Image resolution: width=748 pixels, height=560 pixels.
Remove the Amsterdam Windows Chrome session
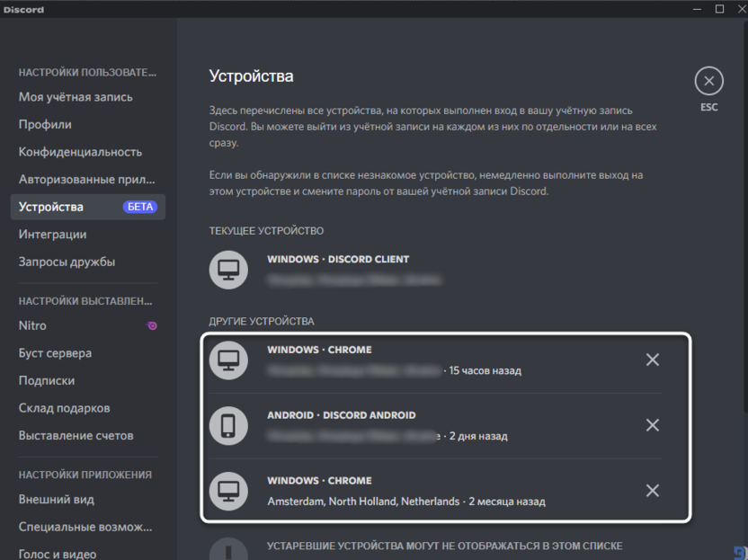click(653, 491)
